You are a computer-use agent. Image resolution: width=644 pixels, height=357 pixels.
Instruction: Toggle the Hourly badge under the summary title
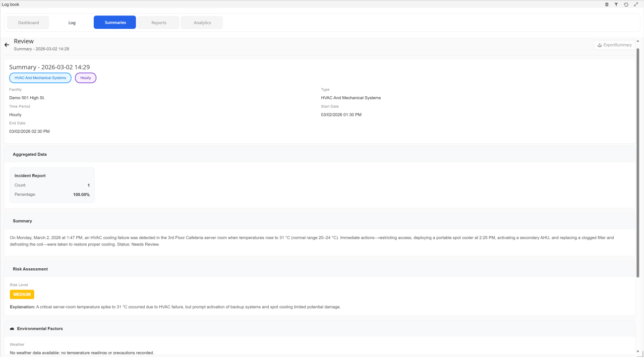coord(85,77)
